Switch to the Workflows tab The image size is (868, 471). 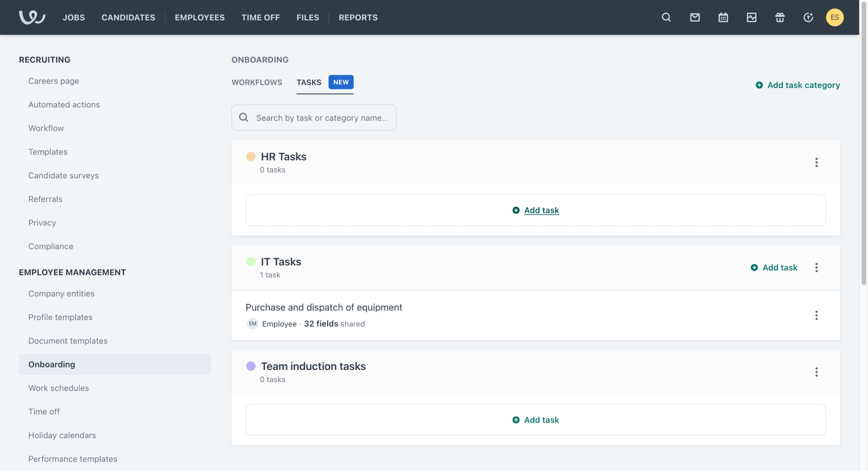(257, 82)
